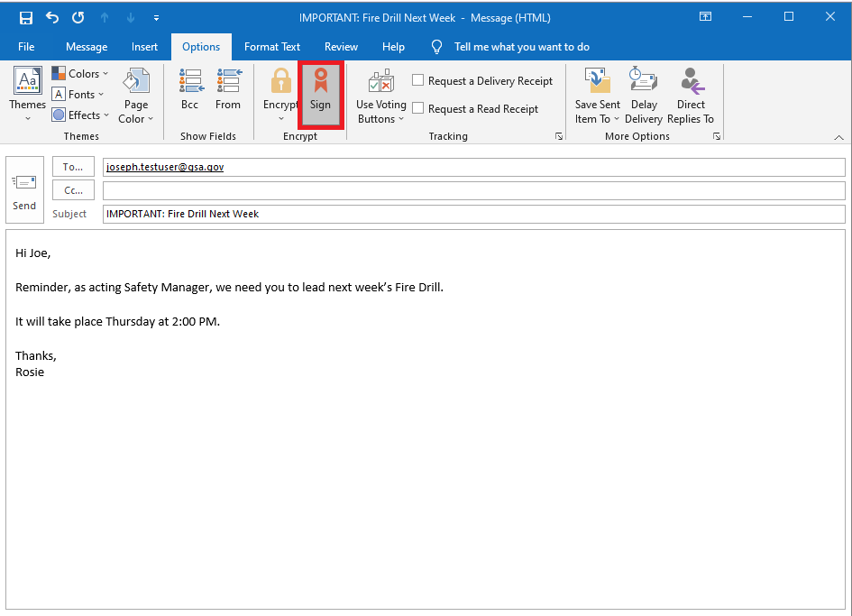The height and width of the screenshot is (616, 852).
Task: Enable Request a Delivery Receipt
Action: coord(417,79)
